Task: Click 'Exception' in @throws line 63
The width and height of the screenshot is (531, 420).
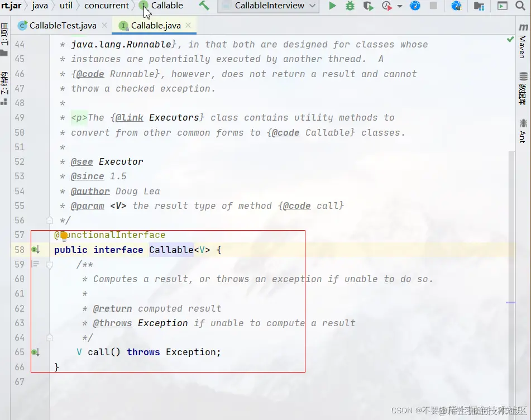Action: [x=163, y=323]
